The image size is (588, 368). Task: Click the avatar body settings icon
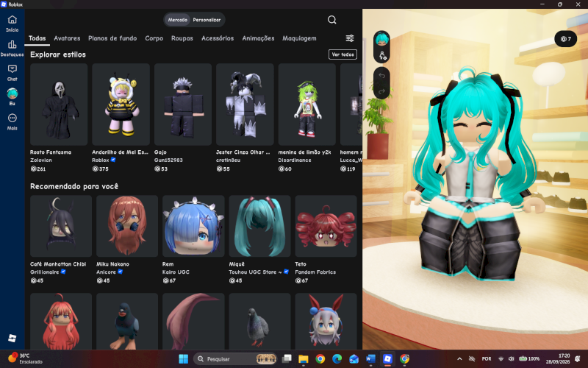point(382,56)
